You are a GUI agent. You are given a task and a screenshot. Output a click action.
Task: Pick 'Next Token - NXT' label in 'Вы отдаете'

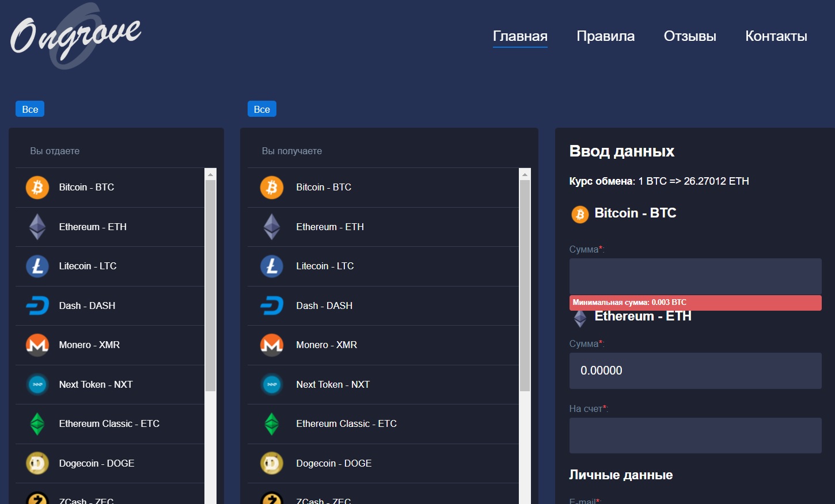coord(96,384)
